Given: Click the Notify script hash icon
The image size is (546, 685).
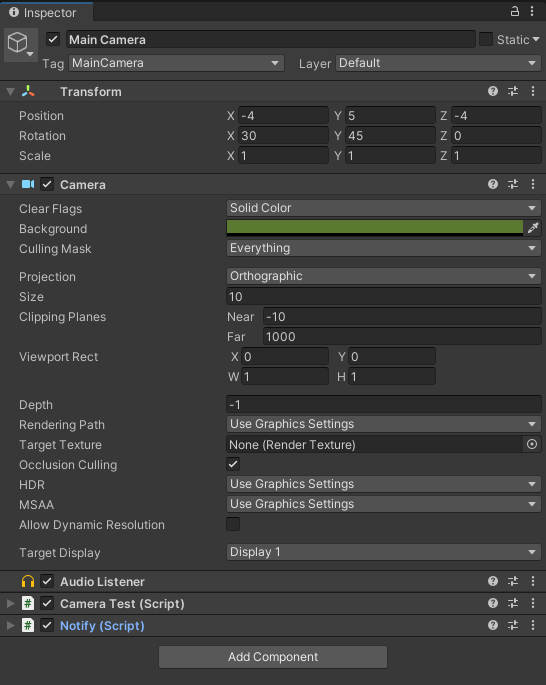Looking at the screenshot, I should pyautogui.click(x=28, y=626).
